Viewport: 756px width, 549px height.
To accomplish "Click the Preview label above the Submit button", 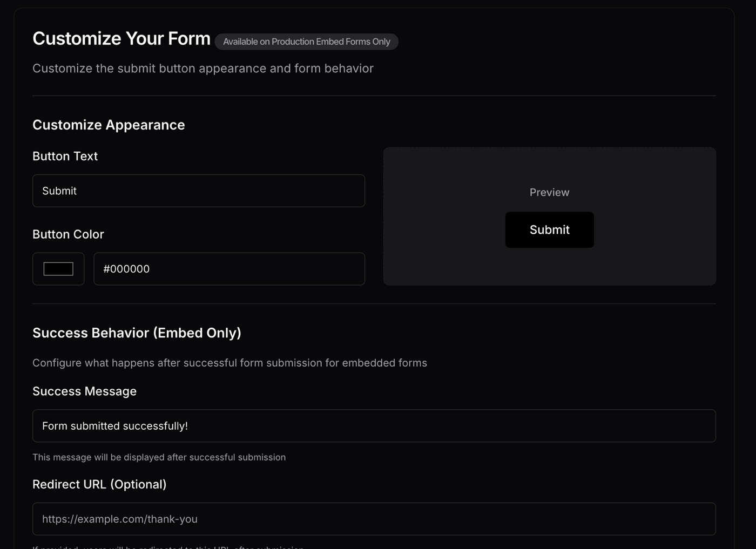I will pyautogui.click(x=549, y=192).
